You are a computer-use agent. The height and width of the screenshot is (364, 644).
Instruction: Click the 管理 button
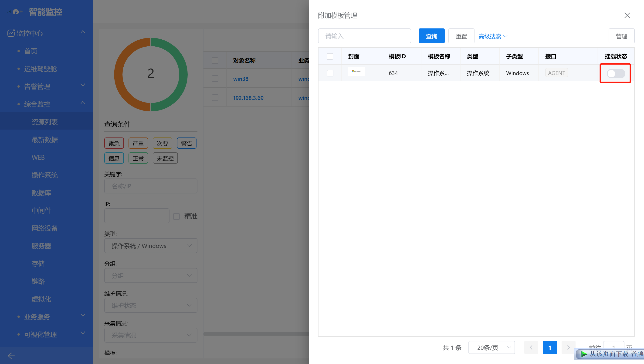click(x=621, y=36)
